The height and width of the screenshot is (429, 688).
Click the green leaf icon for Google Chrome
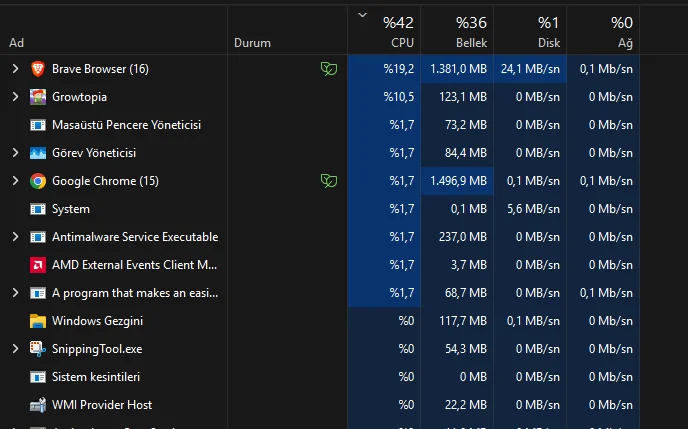(328, 181)
